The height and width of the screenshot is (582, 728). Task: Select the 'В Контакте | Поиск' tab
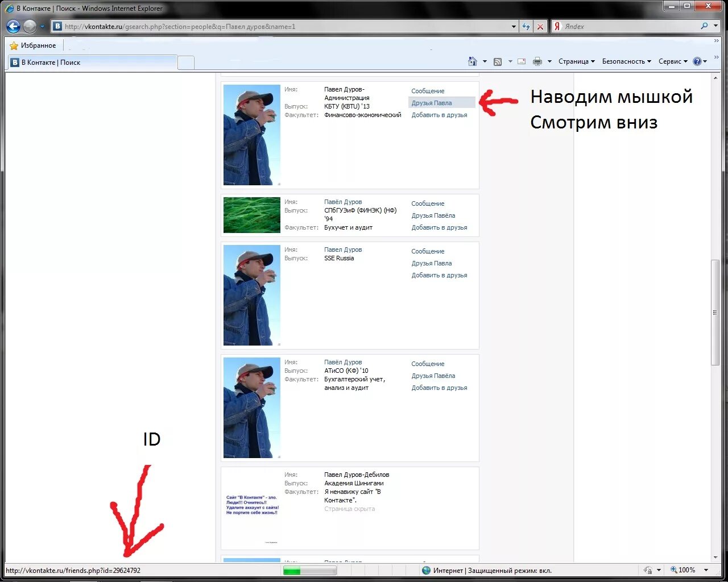[x=93, y=63]
